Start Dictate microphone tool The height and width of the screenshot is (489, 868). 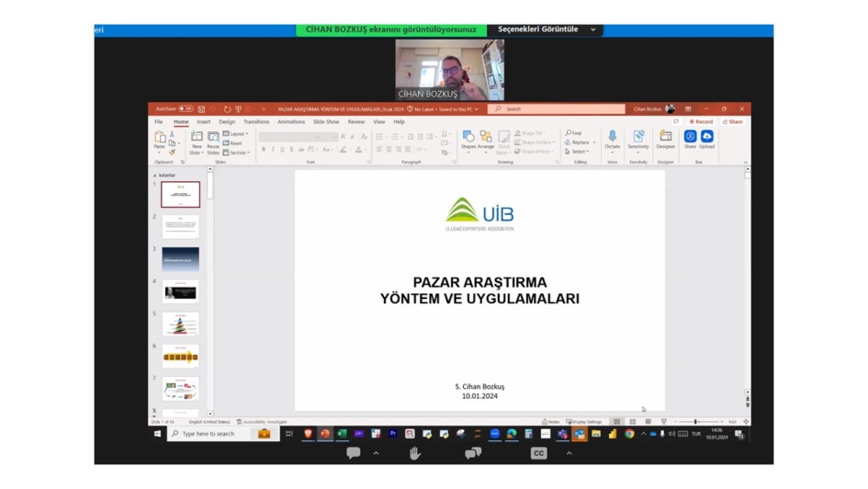pos(613,140)
